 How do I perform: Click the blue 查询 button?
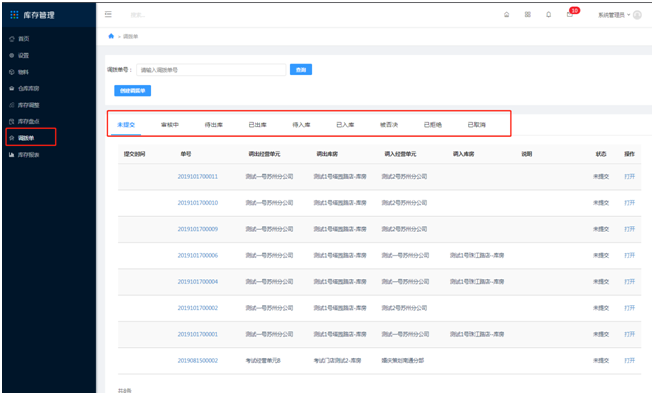click(x=301, y=70)
